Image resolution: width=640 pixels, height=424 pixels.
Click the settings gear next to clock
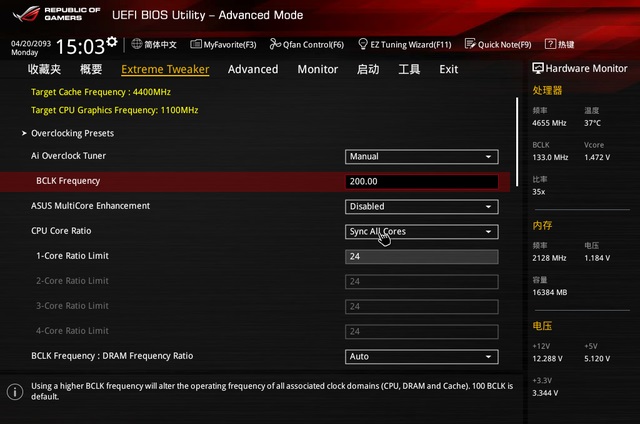click(112, 42)
